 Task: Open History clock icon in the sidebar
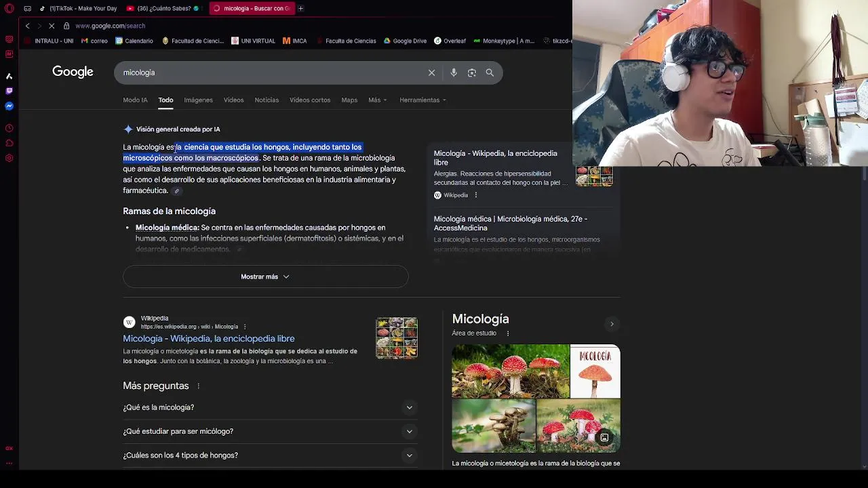pyautogui.click(x=9, y=128)
